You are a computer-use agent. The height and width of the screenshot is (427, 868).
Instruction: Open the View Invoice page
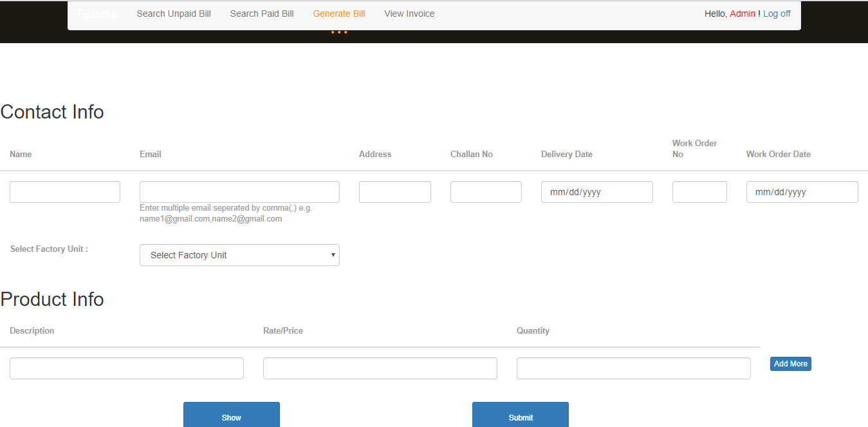(x=409, y=14)
